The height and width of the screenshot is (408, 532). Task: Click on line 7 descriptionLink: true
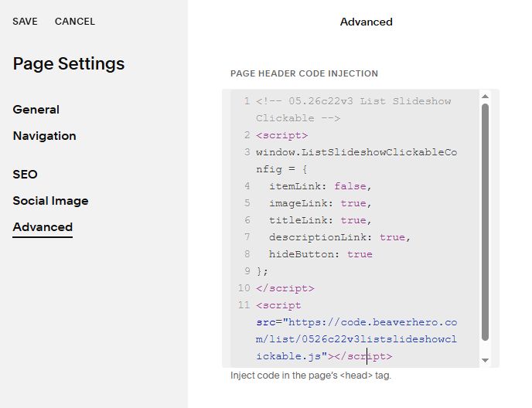pos(339,237)
